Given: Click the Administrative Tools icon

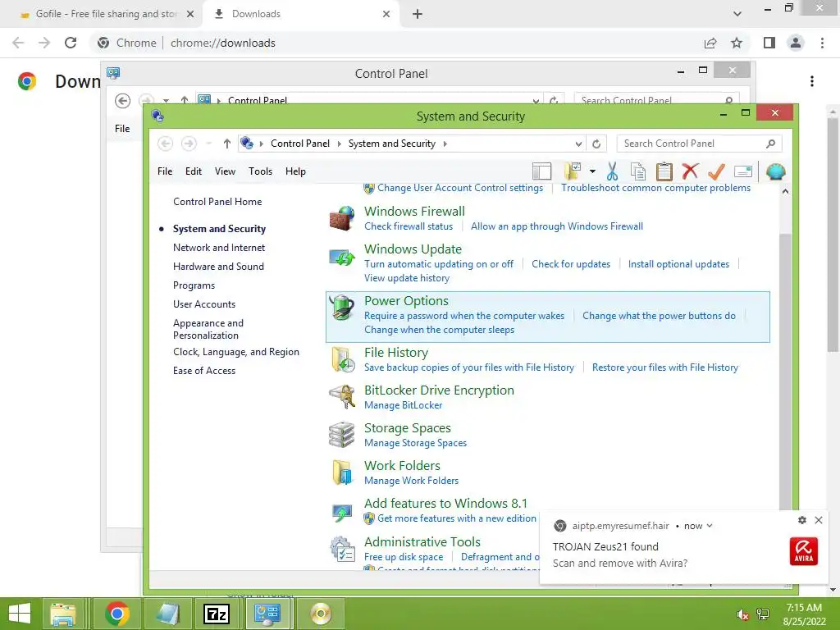Looking at the screenshot, I should click(x=342, y=549).
